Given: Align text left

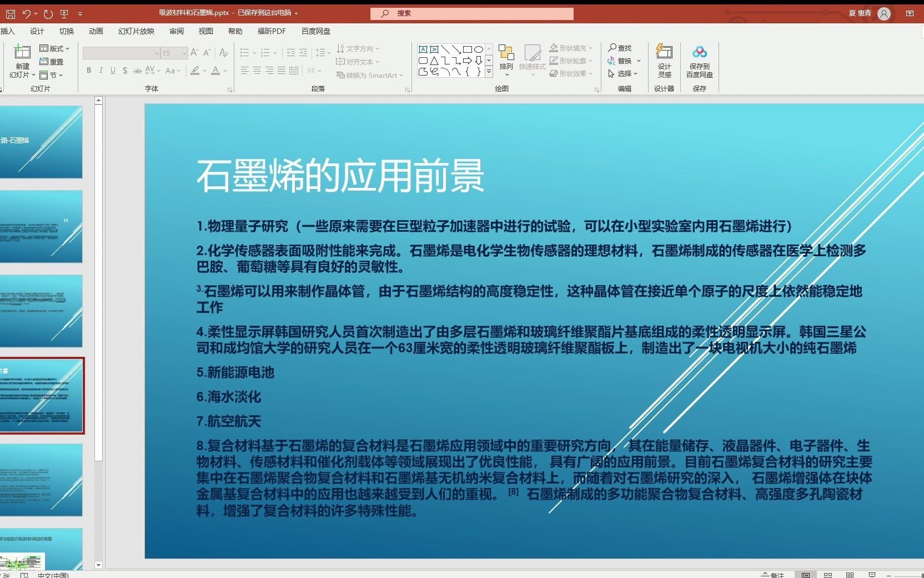Looking at the screenshot, I should [244, 71].
